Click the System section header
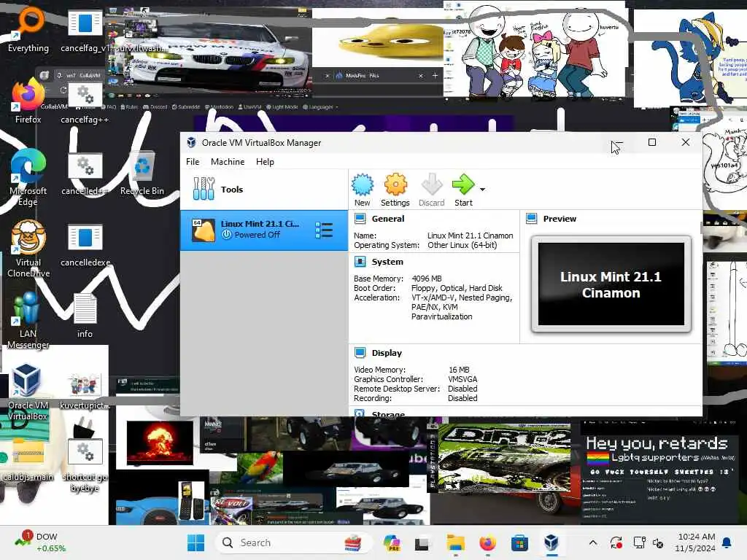The width and height of the screenshot is (747, 560). coord(387,262)
